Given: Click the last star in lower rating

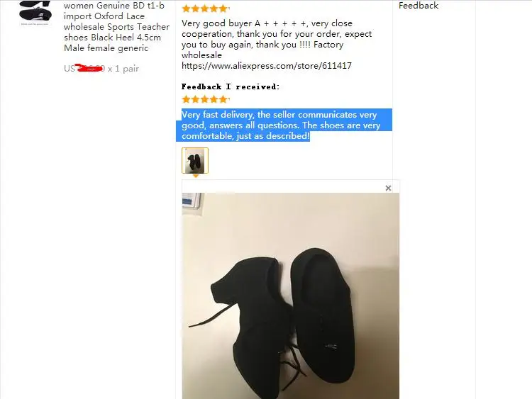Looking at the screenshot, I should pos(223,99).
